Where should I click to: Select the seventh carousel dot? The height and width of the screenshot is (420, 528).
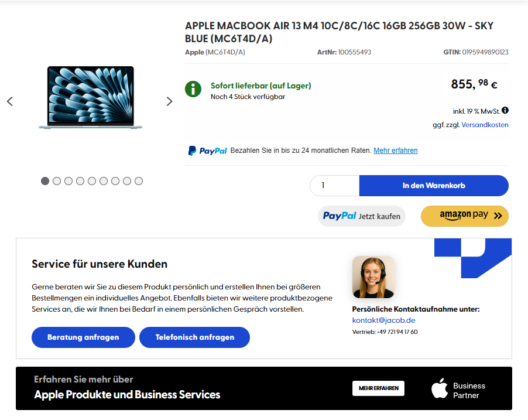coord(115,181)
